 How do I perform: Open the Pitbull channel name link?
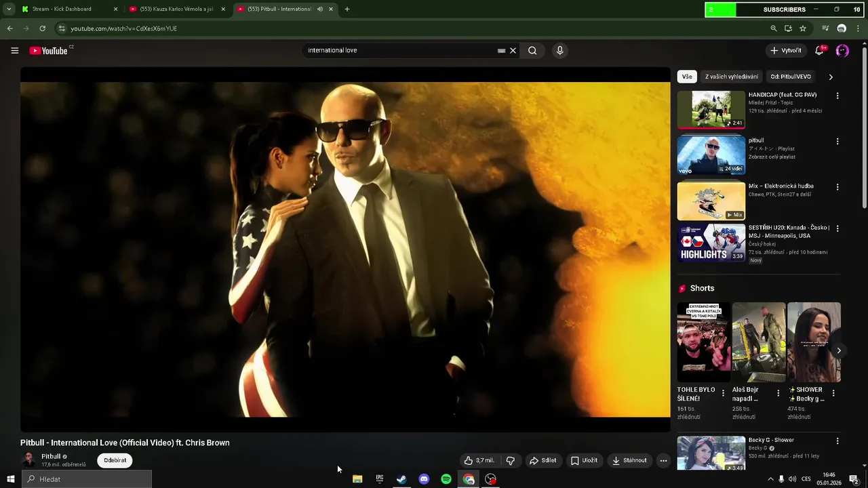pos(51,456)
